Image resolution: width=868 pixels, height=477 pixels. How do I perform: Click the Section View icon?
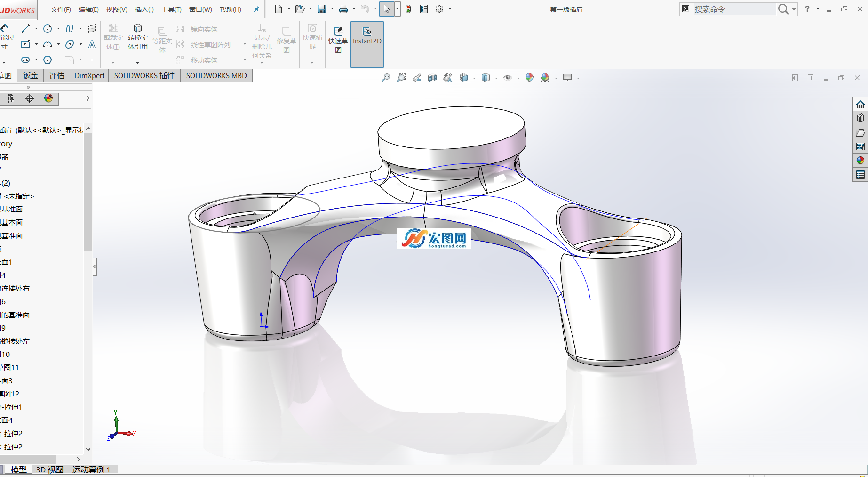coord(432,78)
